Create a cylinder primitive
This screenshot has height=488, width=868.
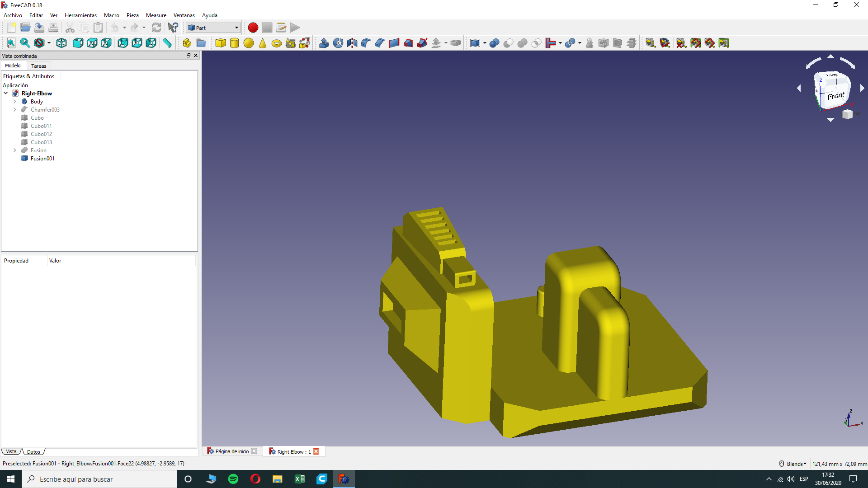[234, 43]
